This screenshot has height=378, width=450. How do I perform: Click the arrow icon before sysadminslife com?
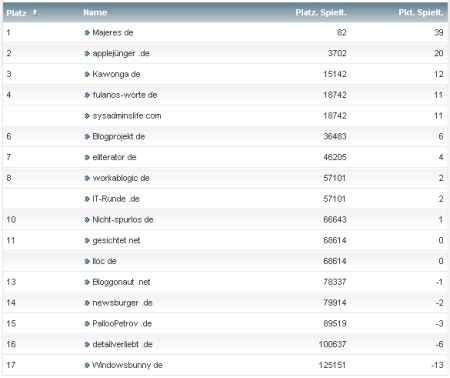(x=87, y=116)
